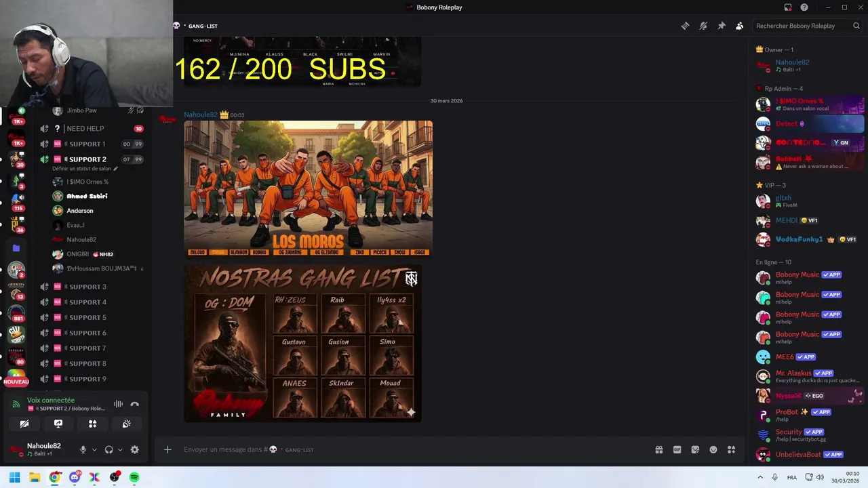Open Nahoule82 user panel avatar

tap(17, 449)
